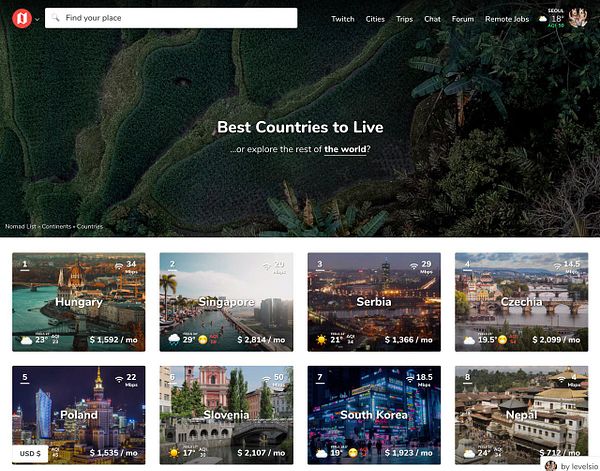The width and height of the screenshot is (600, 471).
Task: Click the wifi icon on Serbia card
Action: pyautogui.click(x=414, y=266)
